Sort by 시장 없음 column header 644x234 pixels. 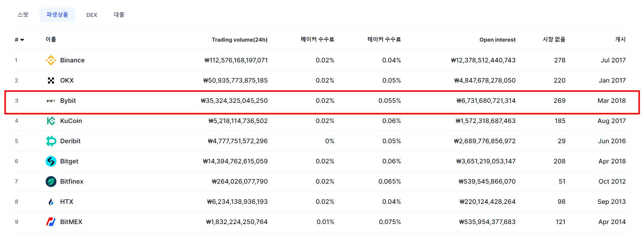point(554,40)
